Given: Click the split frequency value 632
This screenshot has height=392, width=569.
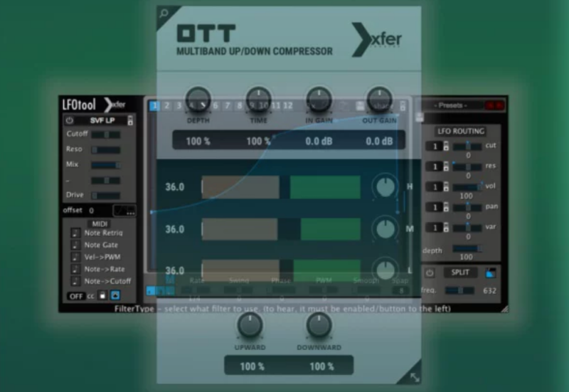Looking at the screenshot, I should coord(489,290).
